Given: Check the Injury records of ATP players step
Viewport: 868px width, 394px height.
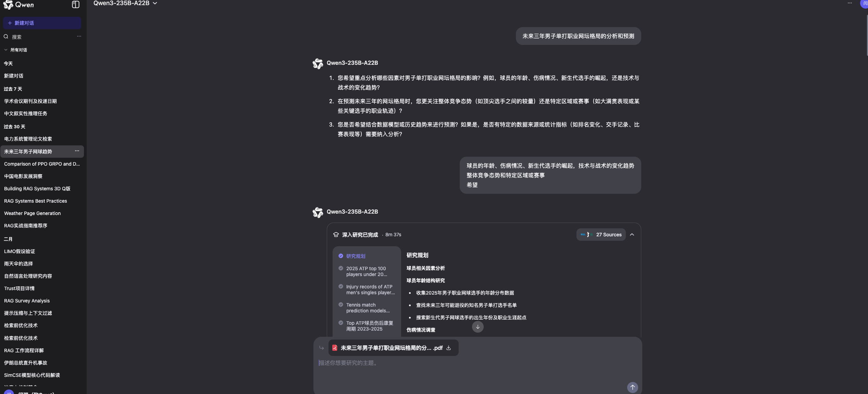Looking at the screenshot, I should point(340,286).
